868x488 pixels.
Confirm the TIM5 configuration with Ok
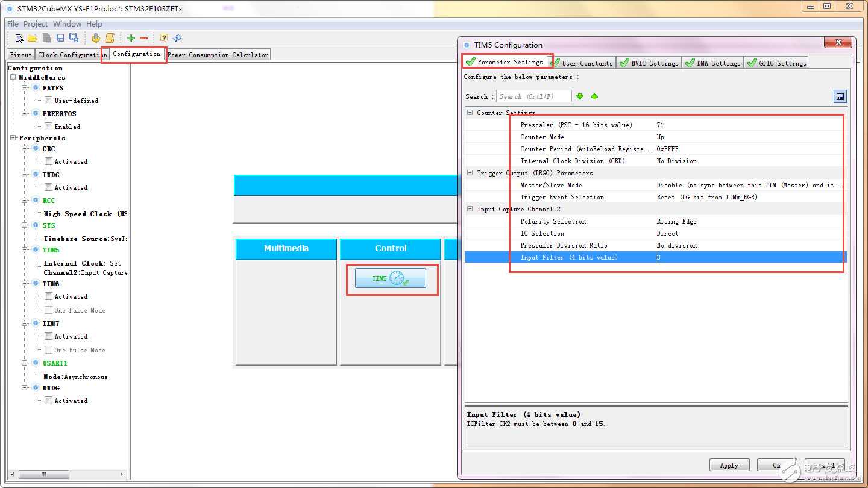[777, 465]
